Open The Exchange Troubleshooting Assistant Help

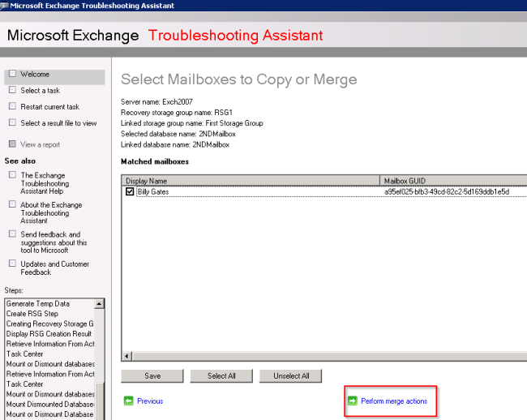tap(45, 183)
